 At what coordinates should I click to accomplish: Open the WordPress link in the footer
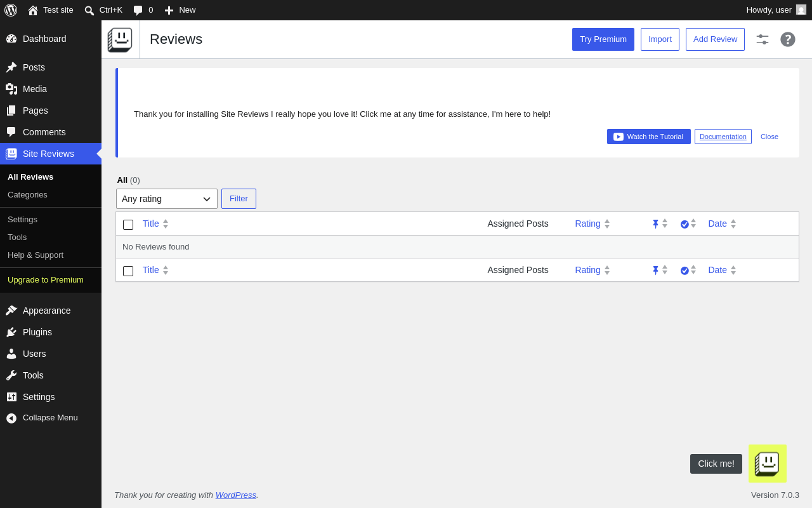[236, 495]
